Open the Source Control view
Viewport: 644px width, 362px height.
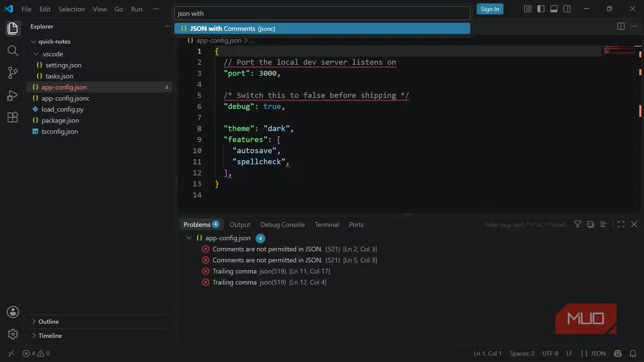[12, 73]
